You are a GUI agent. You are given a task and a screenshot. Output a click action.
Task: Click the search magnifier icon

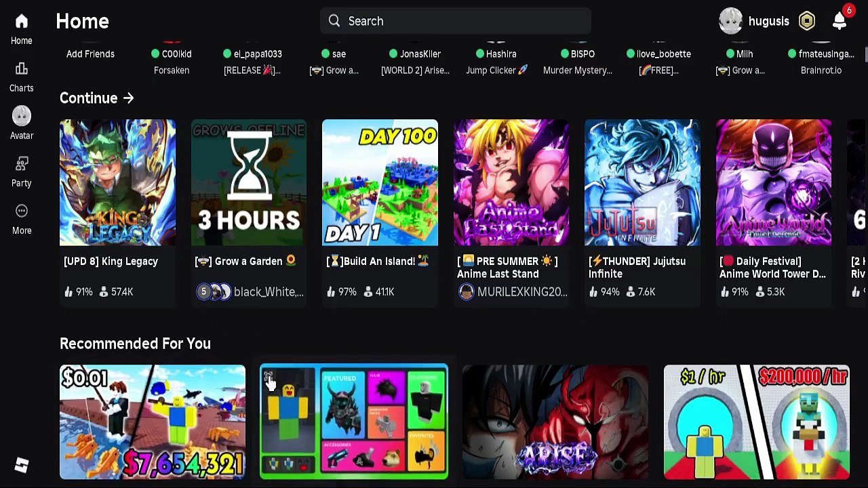(334, 21)
